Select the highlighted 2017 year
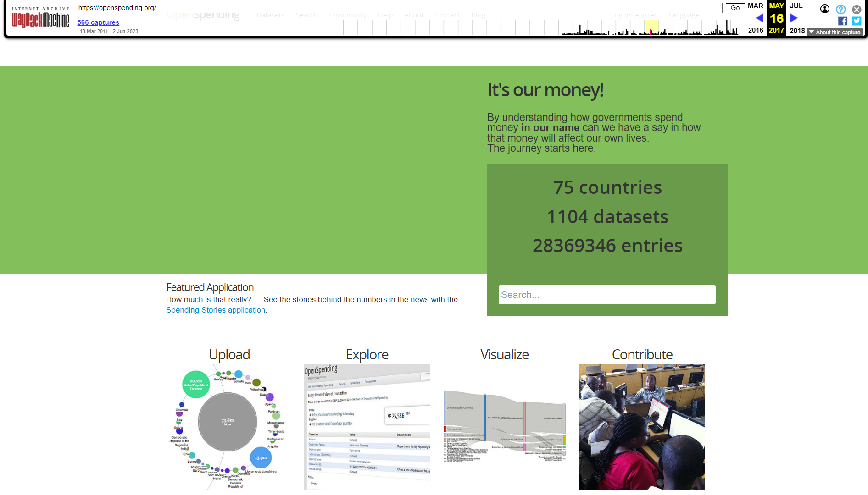Viewport: 868px width, 495px height. pos(776,30)
